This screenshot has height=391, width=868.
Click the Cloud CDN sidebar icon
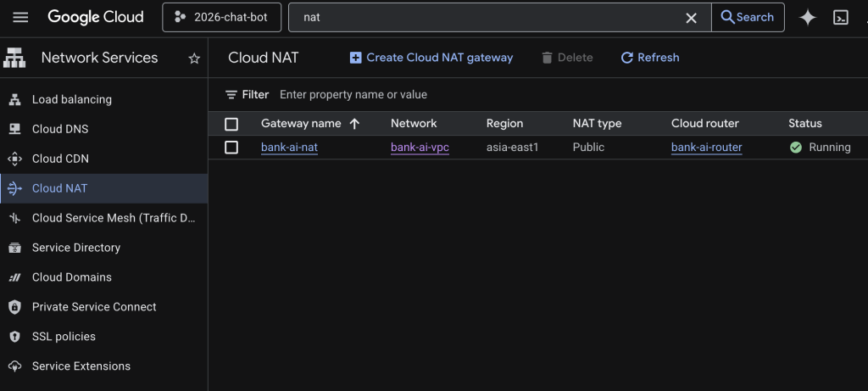[15, 159]
